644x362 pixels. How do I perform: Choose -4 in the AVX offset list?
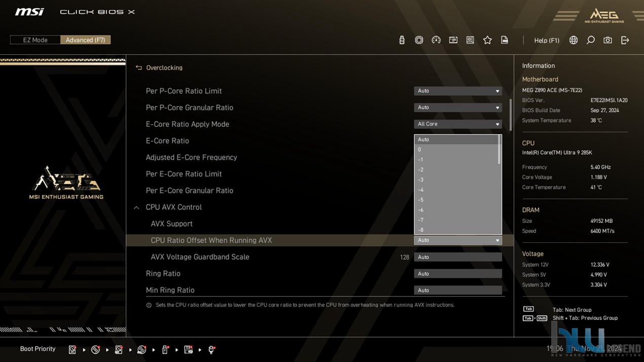click(456, 190)
